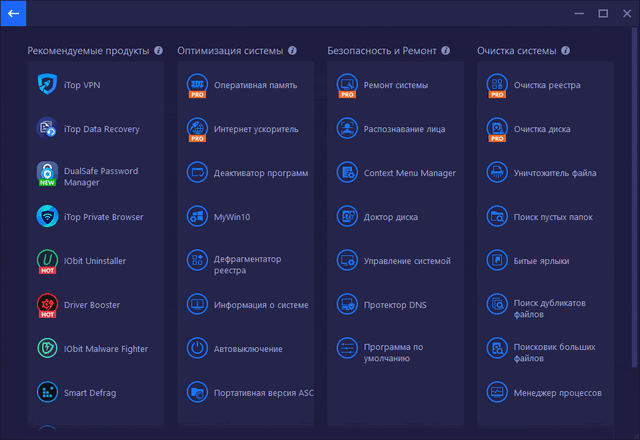Viewport: 640px width, 440px height.
Task: Open Очистка реестра PRO icon
Action: pyautogui.click(x=497, y=85)
